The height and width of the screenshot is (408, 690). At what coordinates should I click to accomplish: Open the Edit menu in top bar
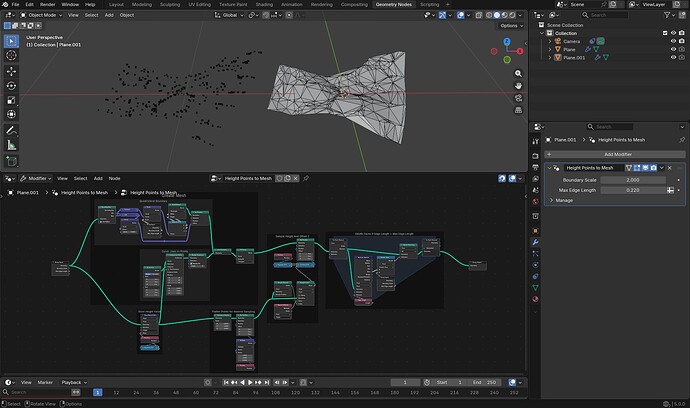(x=29, y=4)
